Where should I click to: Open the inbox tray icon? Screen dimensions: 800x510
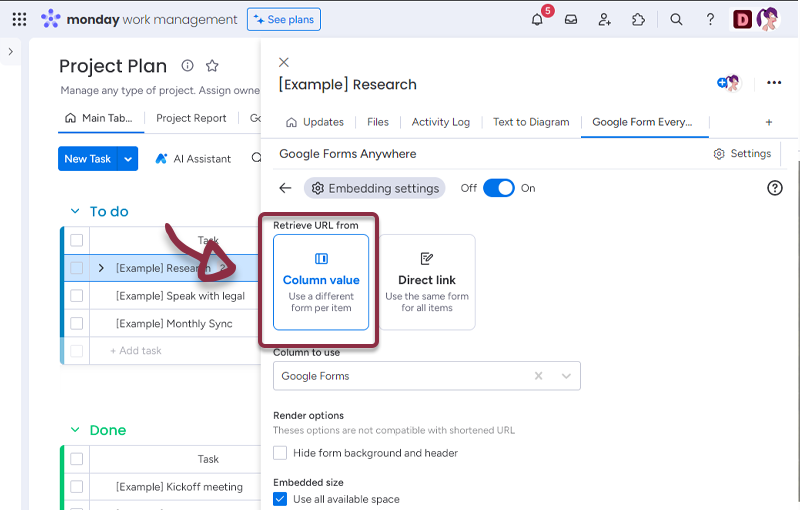(571, 19)
